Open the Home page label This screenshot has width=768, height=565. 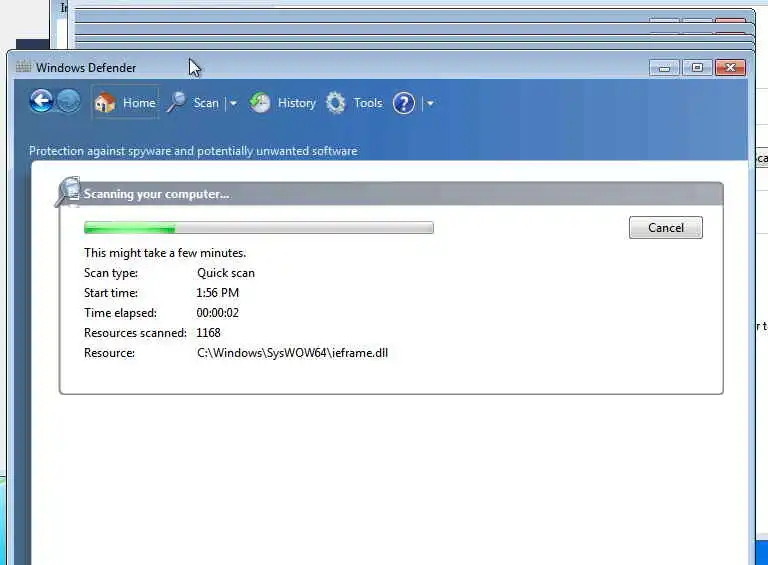(139, 103)
